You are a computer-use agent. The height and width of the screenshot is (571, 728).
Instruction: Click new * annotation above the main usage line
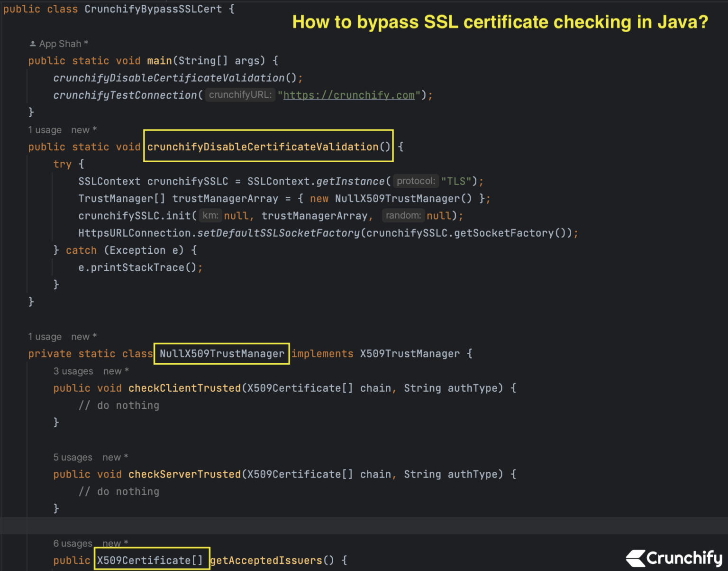click(x=83, y=129)
